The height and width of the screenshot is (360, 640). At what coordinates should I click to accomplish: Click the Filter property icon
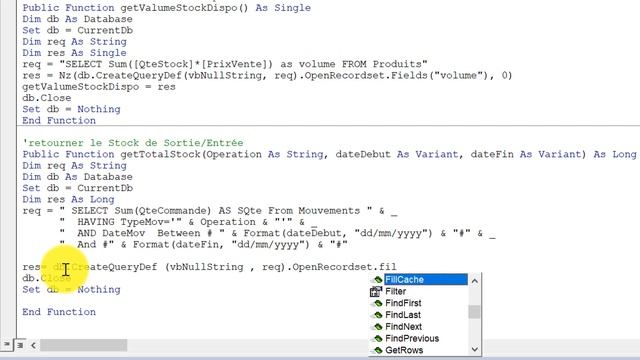(x=376, y=291)
